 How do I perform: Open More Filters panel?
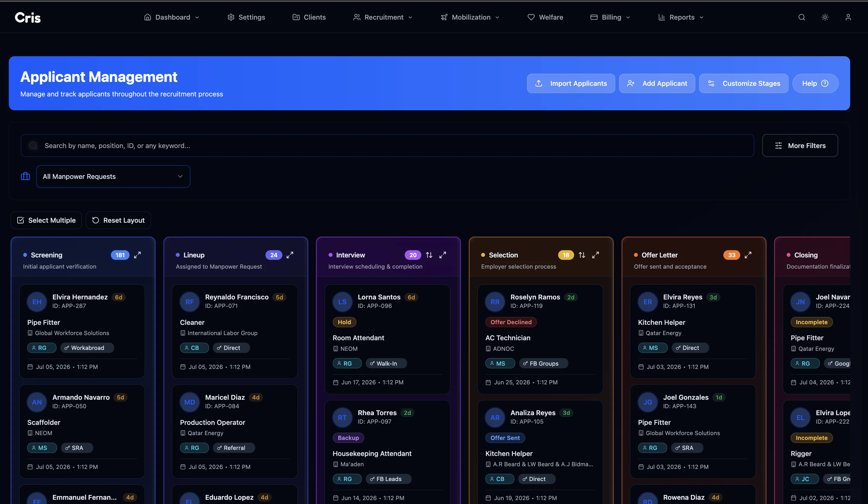click(800, 146)
